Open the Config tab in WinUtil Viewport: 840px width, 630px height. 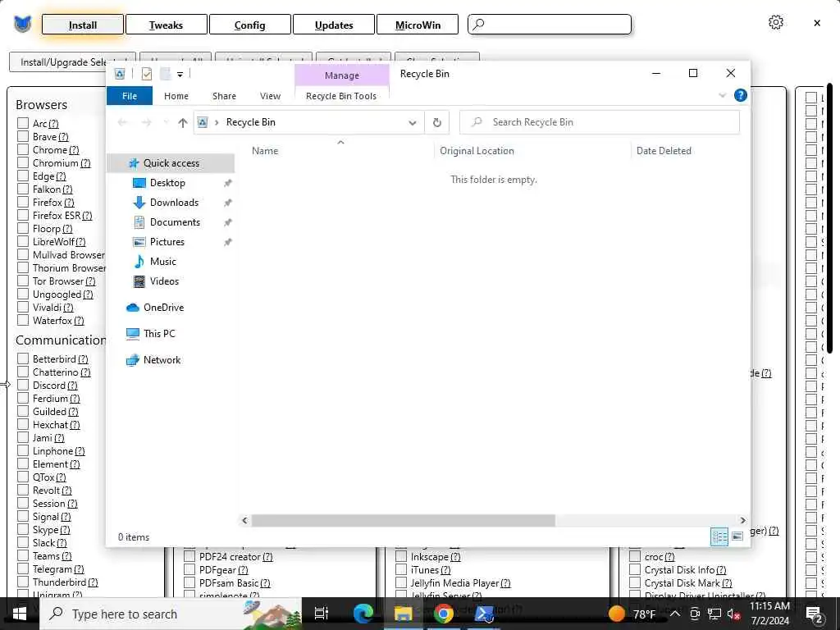[249, 25]
